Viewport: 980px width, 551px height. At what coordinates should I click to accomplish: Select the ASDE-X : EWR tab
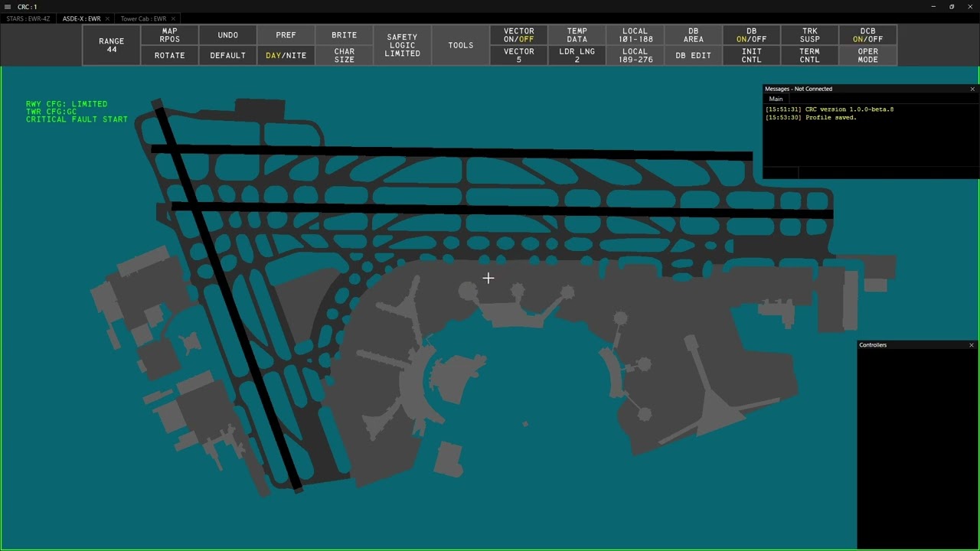(81, 18)
